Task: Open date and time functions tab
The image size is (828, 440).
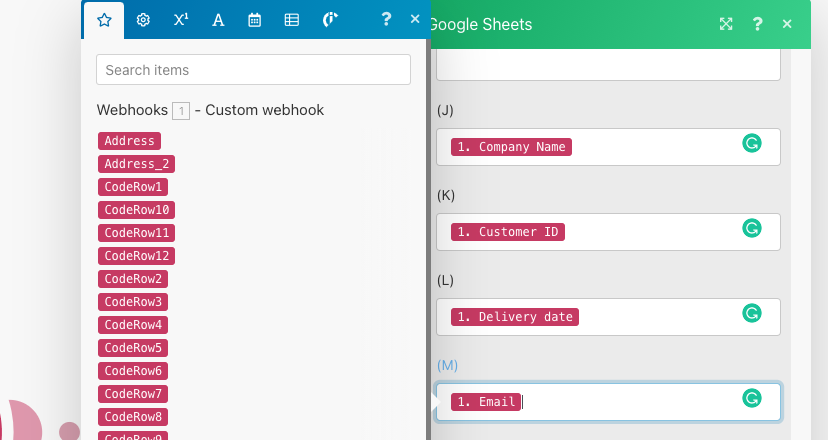Action: (x=255, y=20)
